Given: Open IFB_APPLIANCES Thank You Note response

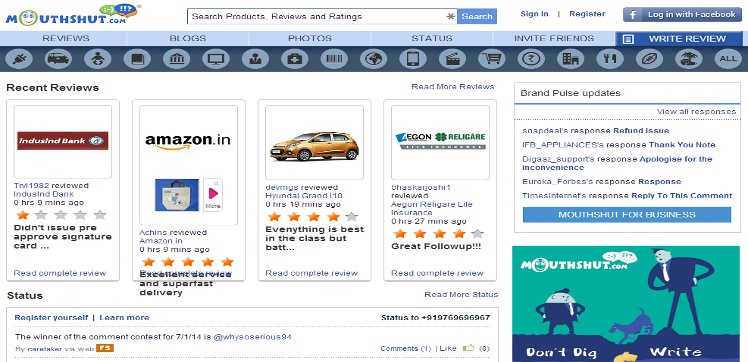Looking at the screenshot, I should [x=682, y=145].
